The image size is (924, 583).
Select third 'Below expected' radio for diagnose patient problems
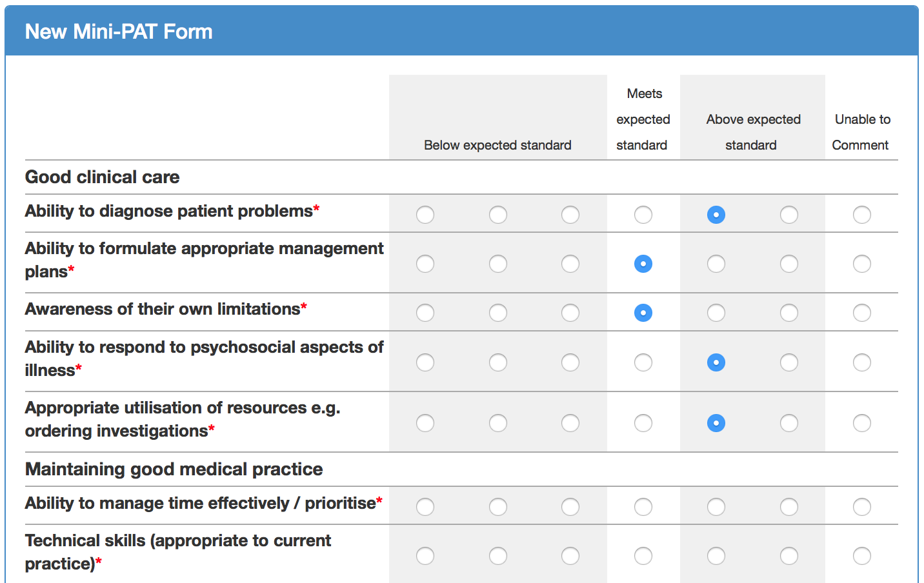tap(570, 215)
